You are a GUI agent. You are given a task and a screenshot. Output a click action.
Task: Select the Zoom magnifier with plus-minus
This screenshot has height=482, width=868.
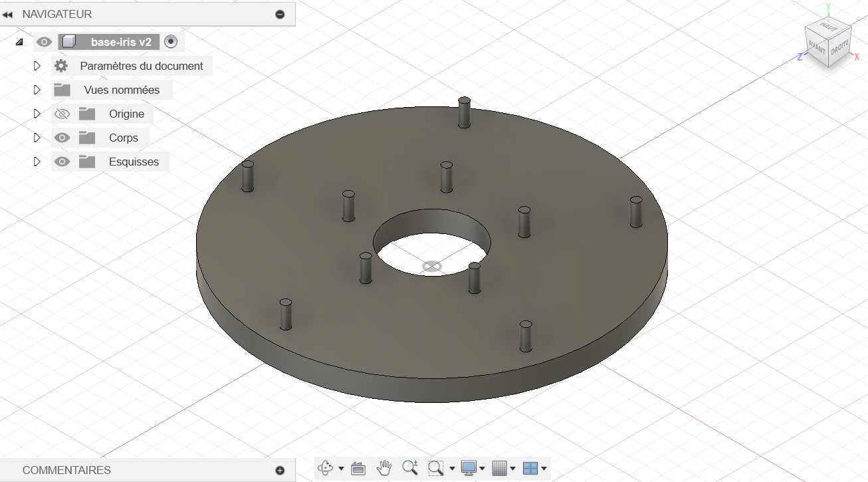410,468
